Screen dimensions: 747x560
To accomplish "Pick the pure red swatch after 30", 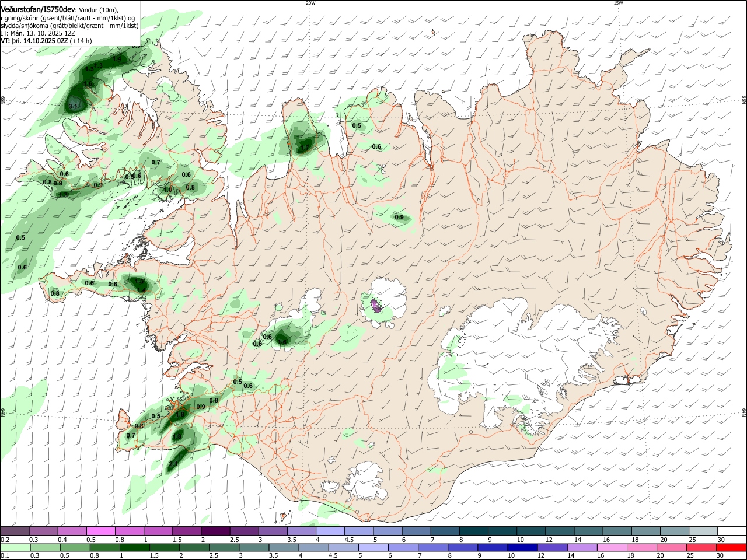I will point(731,548).
